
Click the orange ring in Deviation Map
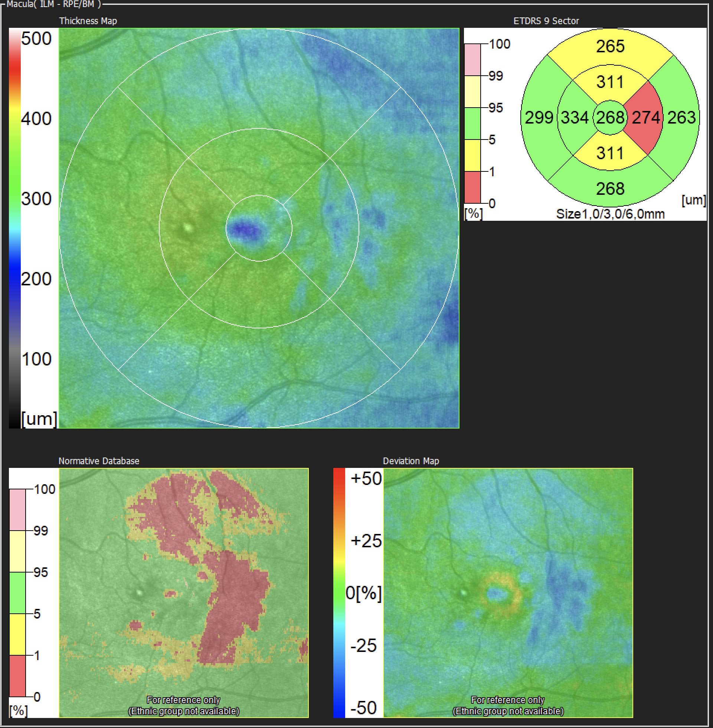[x=501, y=594]
